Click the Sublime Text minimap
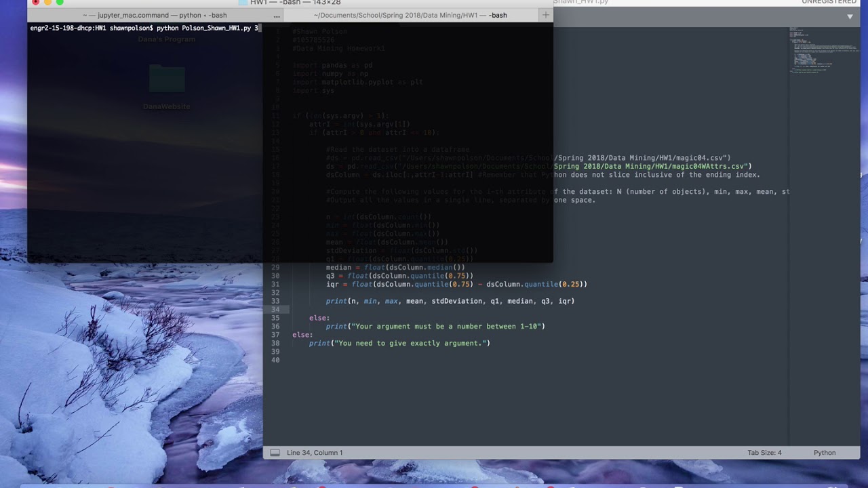 point(823,51)
